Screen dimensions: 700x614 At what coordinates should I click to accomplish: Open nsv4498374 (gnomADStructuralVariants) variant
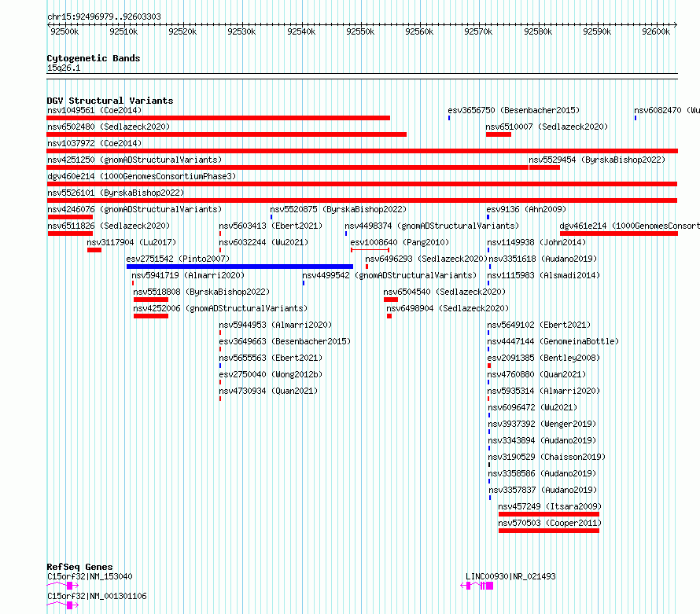pyautogui.click(x=432, y=226)
